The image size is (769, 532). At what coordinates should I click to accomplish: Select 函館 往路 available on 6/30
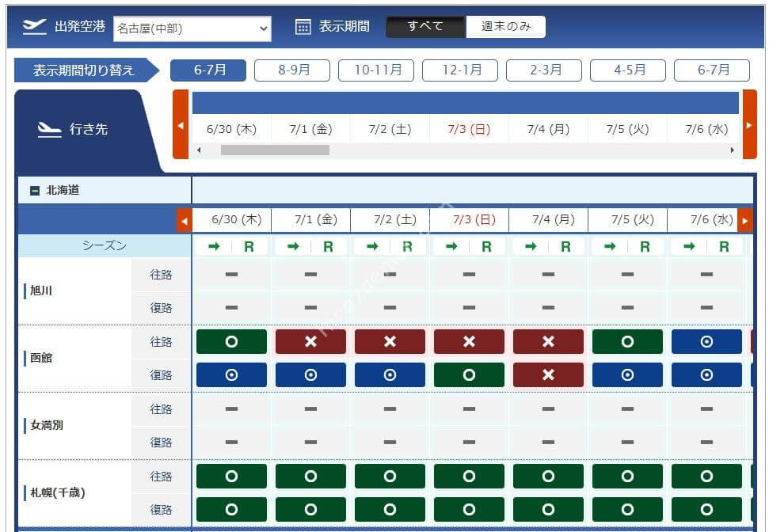[231, 342]
